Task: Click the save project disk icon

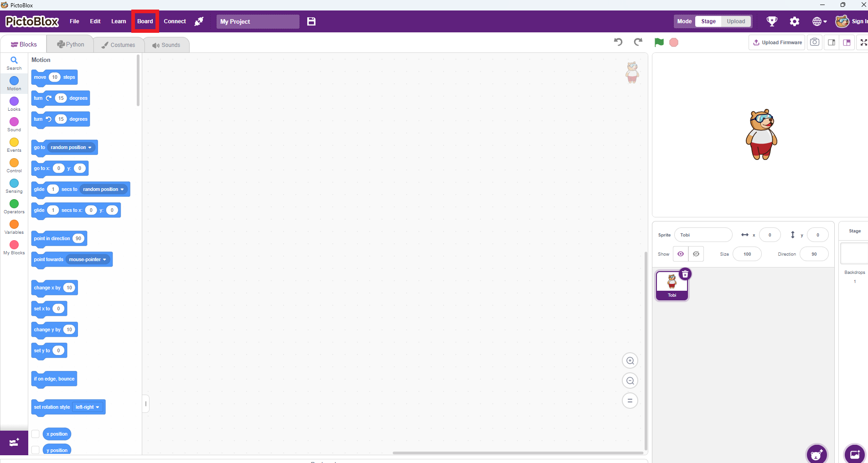Action: click(x=311, y=21)
